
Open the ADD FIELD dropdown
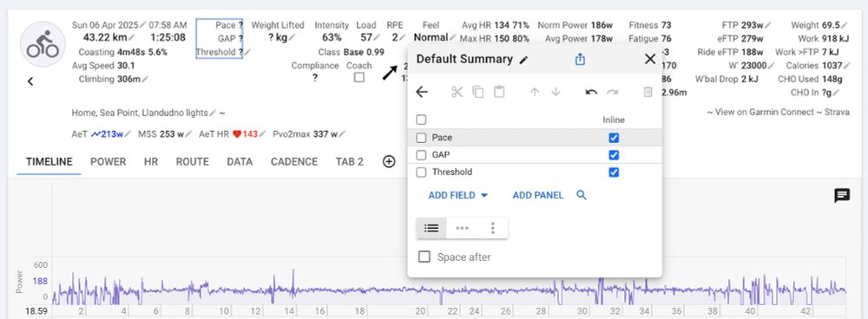(x=457, y=195)
